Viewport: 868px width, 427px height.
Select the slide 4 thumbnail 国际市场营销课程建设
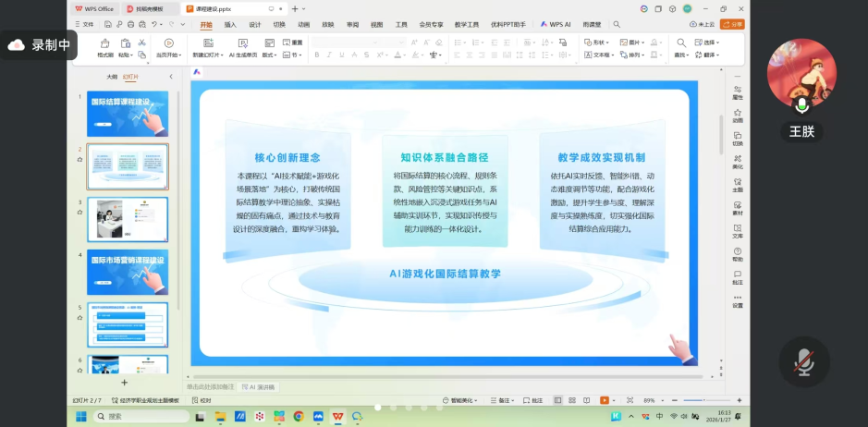click(128, 269)
